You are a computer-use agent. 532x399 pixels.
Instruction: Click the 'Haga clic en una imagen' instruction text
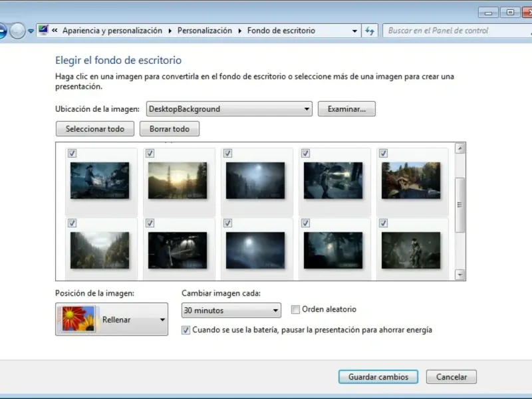coord(255,81)
